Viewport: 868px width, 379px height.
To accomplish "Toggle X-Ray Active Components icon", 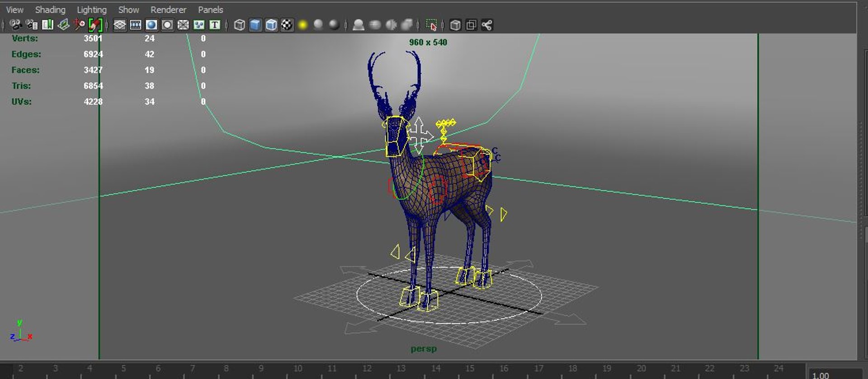I will 471,25.
